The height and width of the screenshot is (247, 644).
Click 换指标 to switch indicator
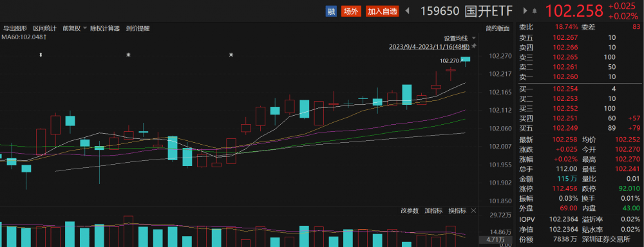pyautogui.click(x=457, y=210)
